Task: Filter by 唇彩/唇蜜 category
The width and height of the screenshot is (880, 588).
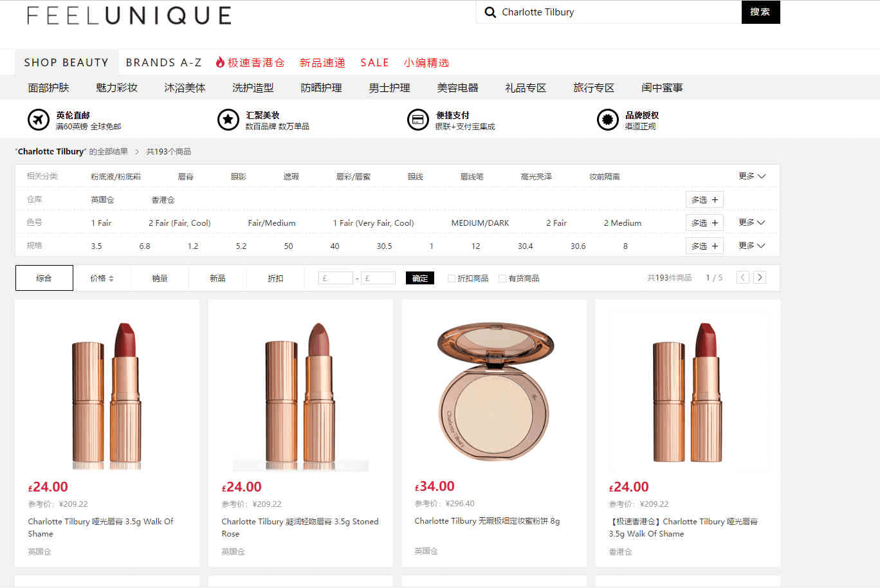Action: click(x=353, y=176)
